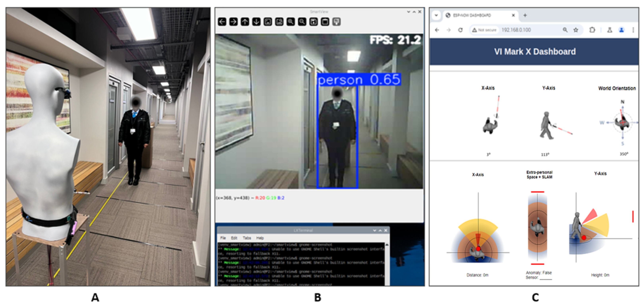This screenshot has width=644, height=308.
Task: Click SmartView left arrow pan button
Action: (222, 22)
